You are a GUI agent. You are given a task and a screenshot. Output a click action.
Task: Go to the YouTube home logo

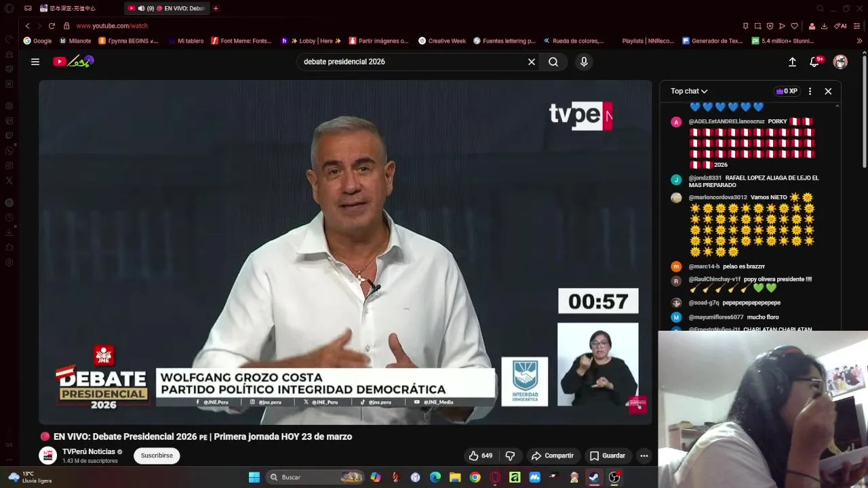coord(73,62)
